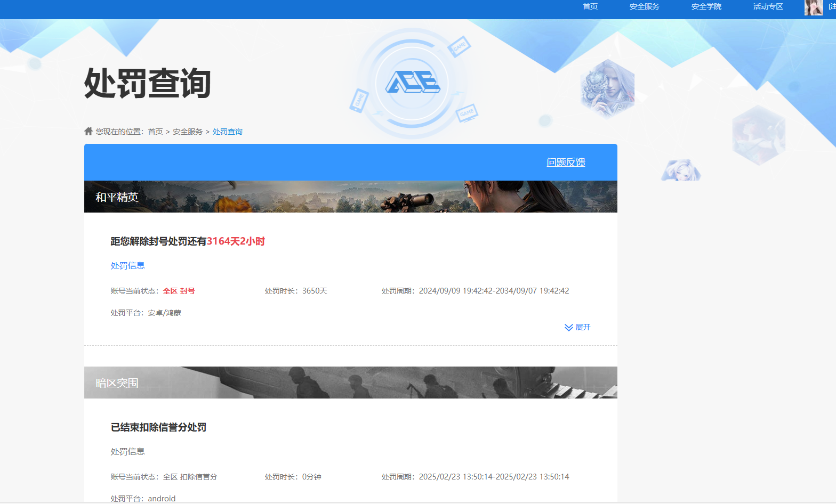This screenshot has height=504, width=836.
Task: Click the double-chevron icon beside 展开
Action: (568, 327)
